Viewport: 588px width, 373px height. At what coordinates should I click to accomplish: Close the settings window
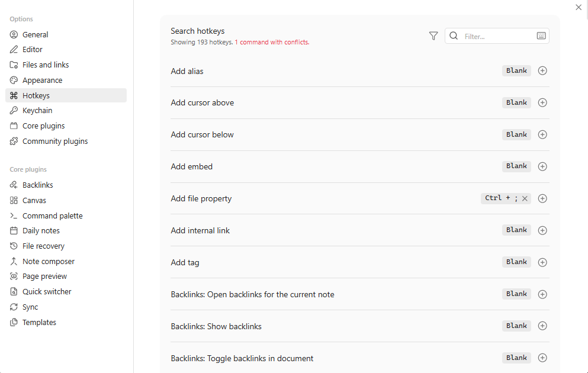(579, 7)
